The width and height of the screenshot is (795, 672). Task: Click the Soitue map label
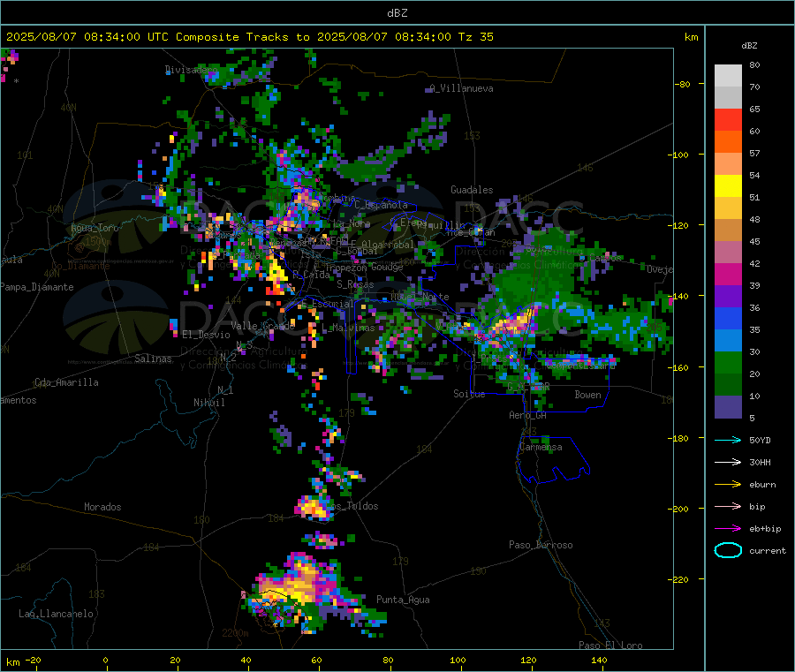tap(469, 394)
